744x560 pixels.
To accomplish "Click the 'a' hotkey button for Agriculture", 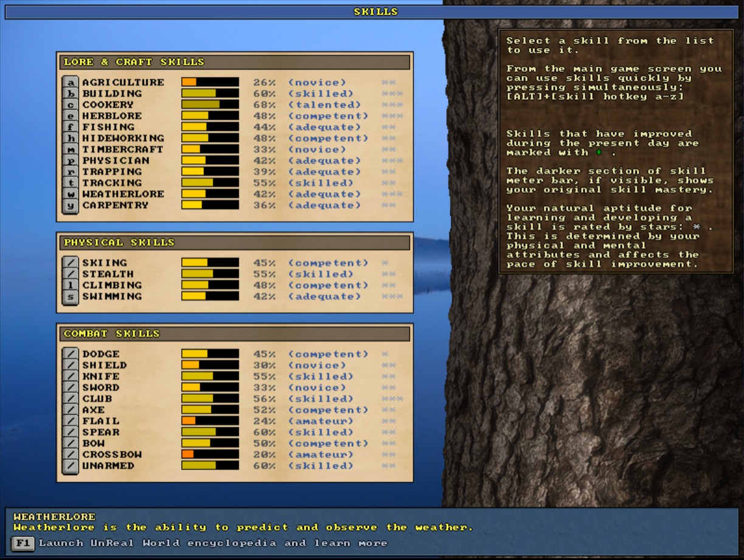I will (71, 83).
